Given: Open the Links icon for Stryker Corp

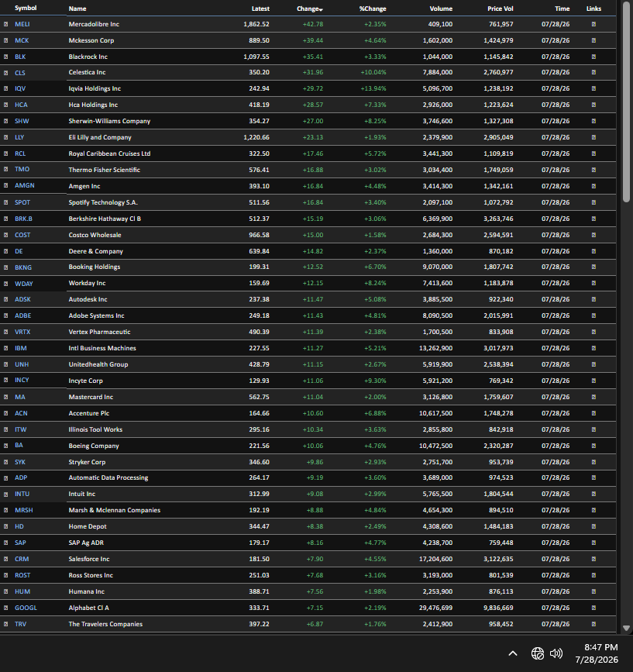Looking at the screenshot, I should 593,463.
